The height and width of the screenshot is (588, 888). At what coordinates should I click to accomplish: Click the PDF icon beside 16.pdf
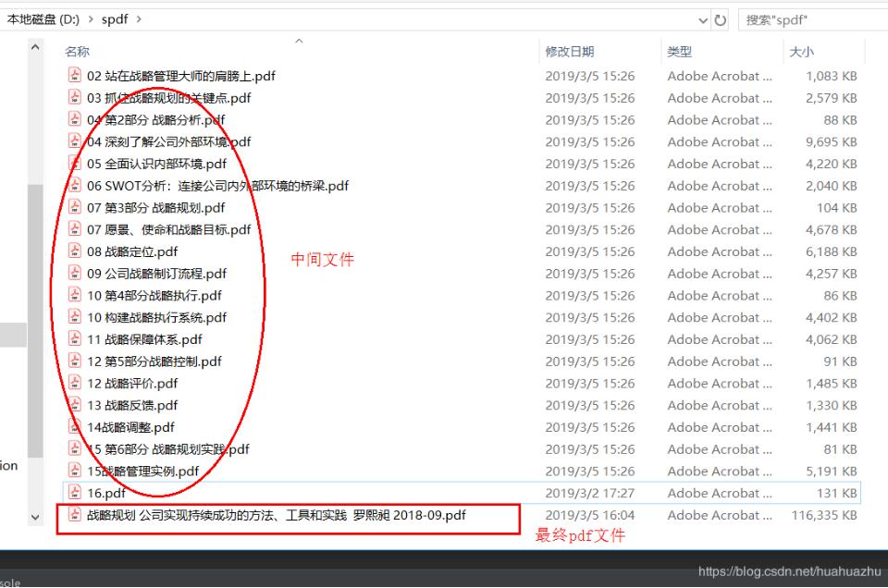point(75,493)
